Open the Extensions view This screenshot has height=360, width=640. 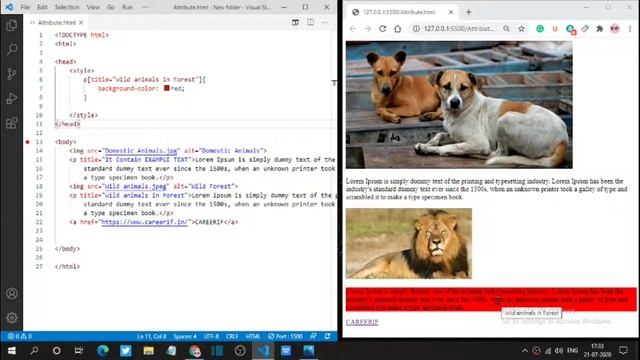click(11, 122)
